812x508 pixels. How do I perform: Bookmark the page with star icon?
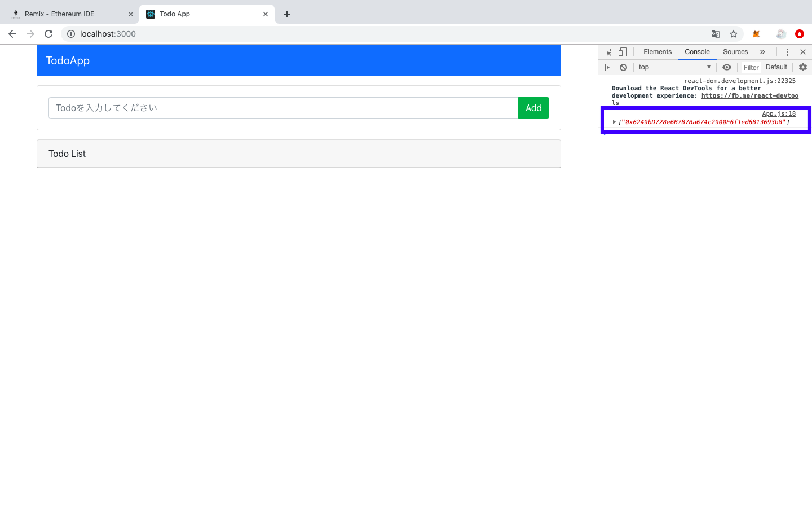pyautogui.click(x=734, y=34)
